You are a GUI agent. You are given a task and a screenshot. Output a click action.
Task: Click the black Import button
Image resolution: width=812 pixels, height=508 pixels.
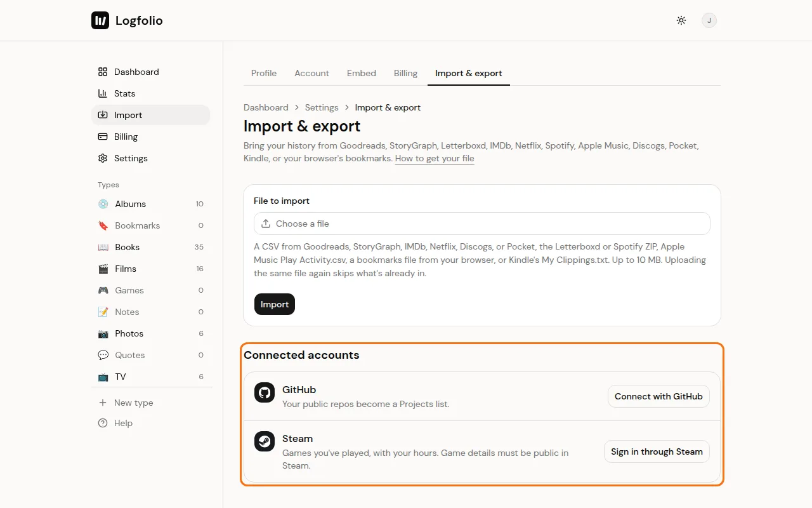pos(275,304)
